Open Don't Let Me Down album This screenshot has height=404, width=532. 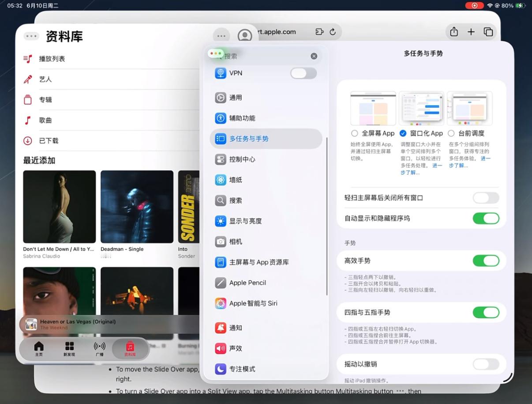point(59,207)
